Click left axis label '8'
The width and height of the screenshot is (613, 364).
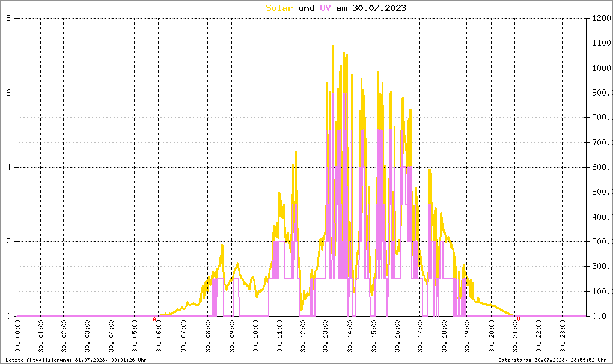(8, 18)
